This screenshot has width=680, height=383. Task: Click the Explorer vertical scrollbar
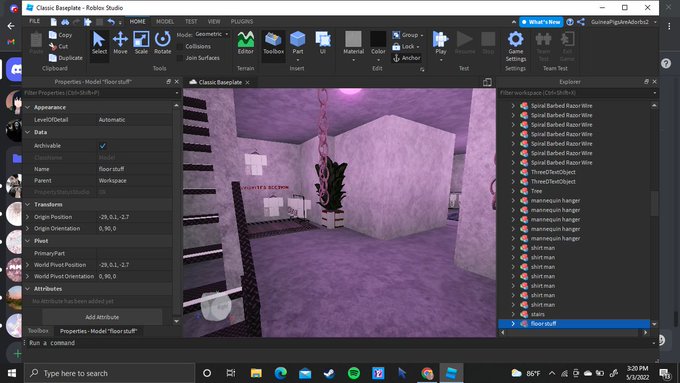click(654, 203)
